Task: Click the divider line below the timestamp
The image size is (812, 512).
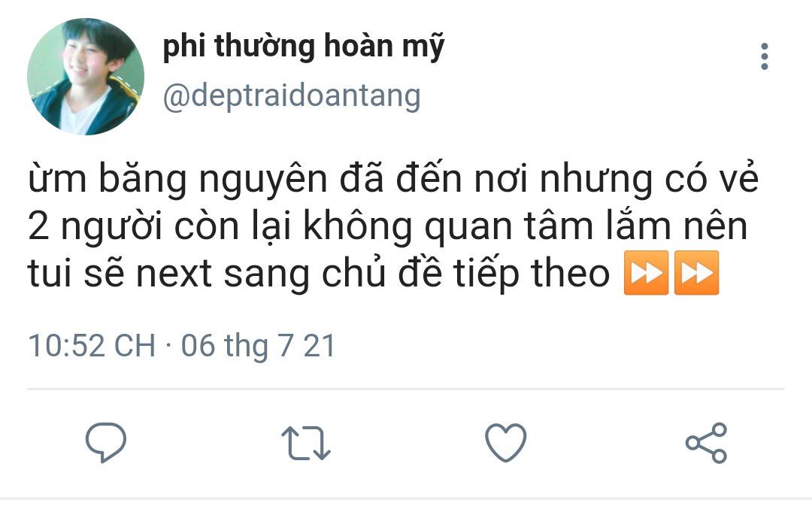Action: click(406, 388)
